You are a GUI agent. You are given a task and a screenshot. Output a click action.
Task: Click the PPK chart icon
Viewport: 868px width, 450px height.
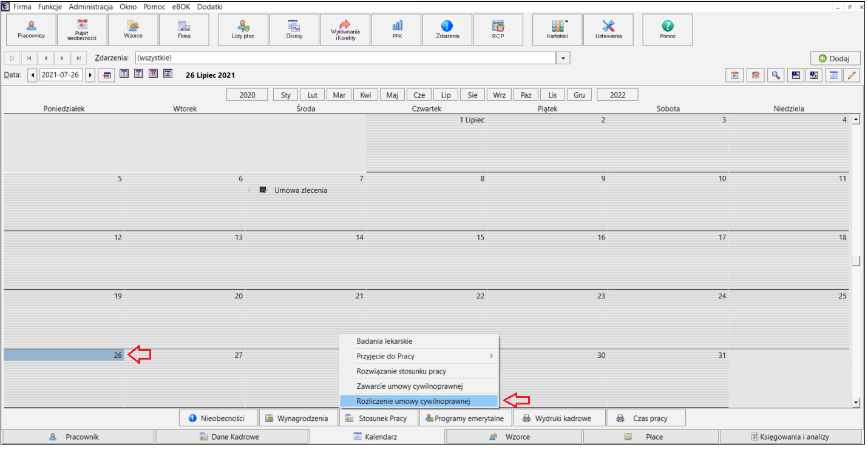[397, 30]
